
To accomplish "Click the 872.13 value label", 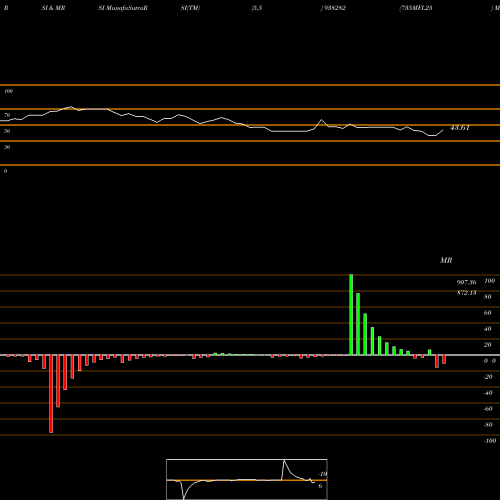I will tap(466, 293).
